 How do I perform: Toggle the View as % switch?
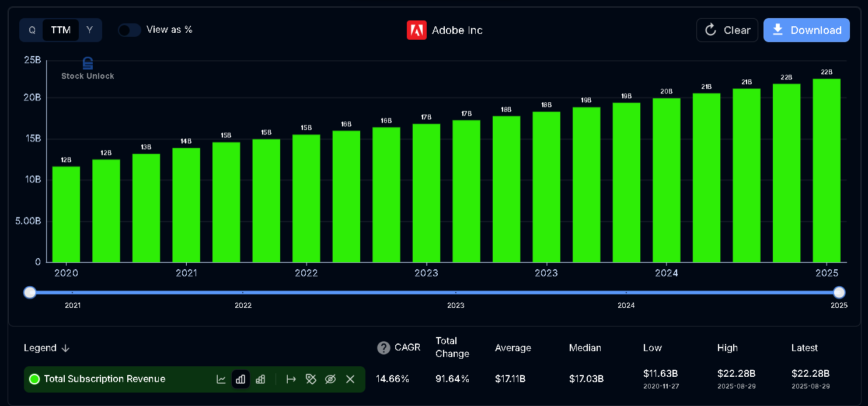130,30
